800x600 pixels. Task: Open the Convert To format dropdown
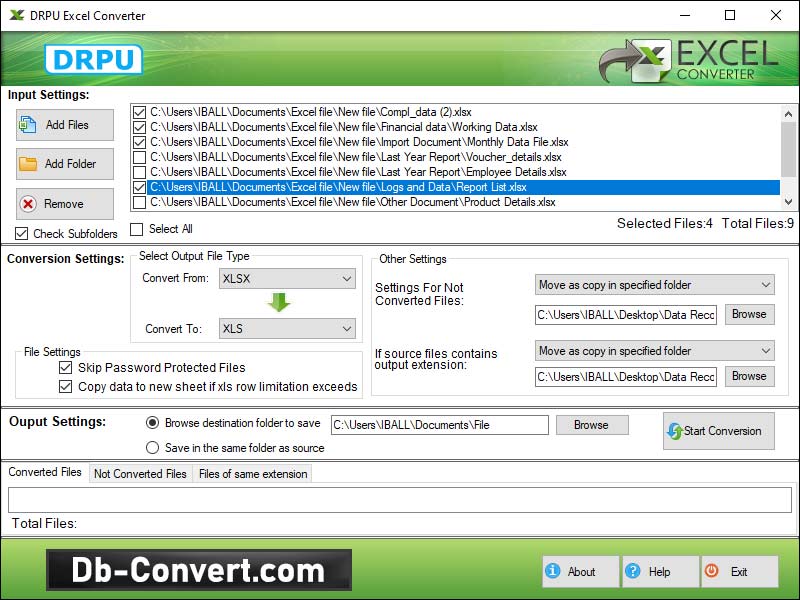tap(288, 329)
